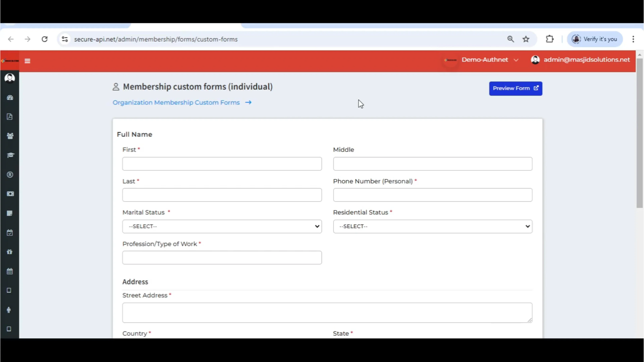Image resolution: width=644 pixels, height=362 pixels.
Task: Open the Dashboard speedometer icon in sidebar
Action: click(10, 98)
